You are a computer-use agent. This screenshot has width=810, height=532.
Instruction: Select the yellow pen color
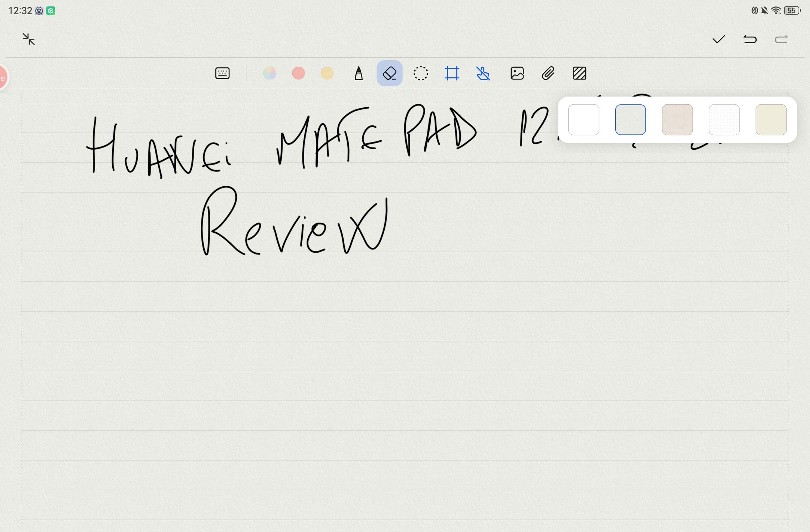(327, 73)
